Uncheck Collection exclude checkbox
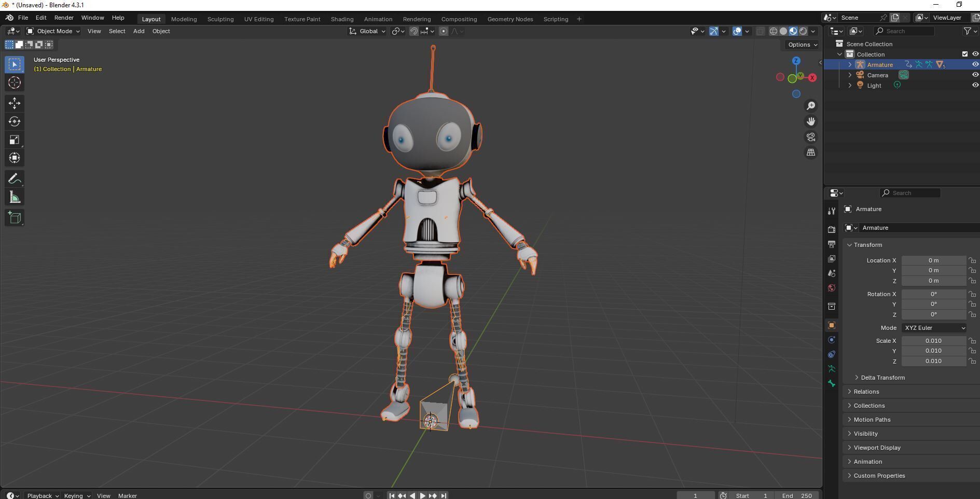 click(x=965, y=54)
